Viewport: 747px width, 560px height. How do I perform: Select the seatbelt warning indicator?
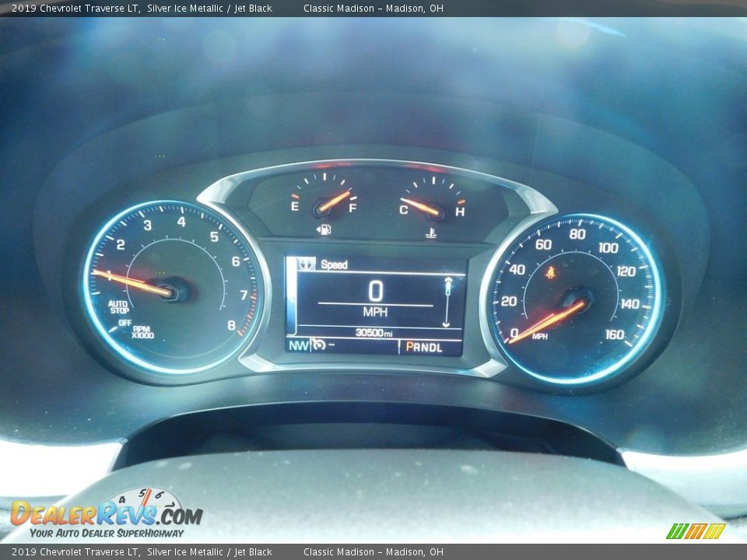point(551,272)
